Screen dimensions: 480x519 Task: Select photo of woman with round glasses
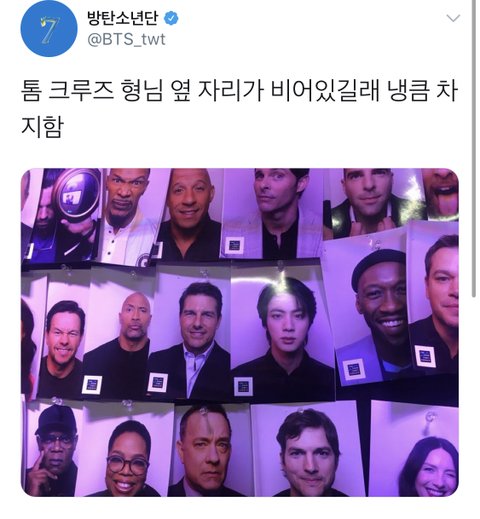(x=128, y=453)
